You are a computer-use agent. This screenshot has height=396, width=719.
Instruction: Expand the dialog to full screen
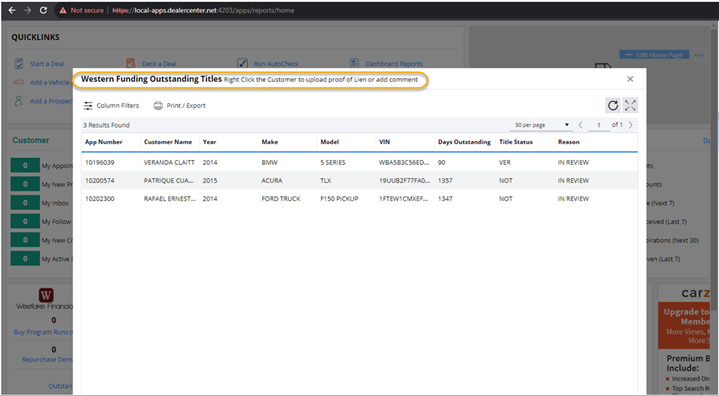(630, 105)
